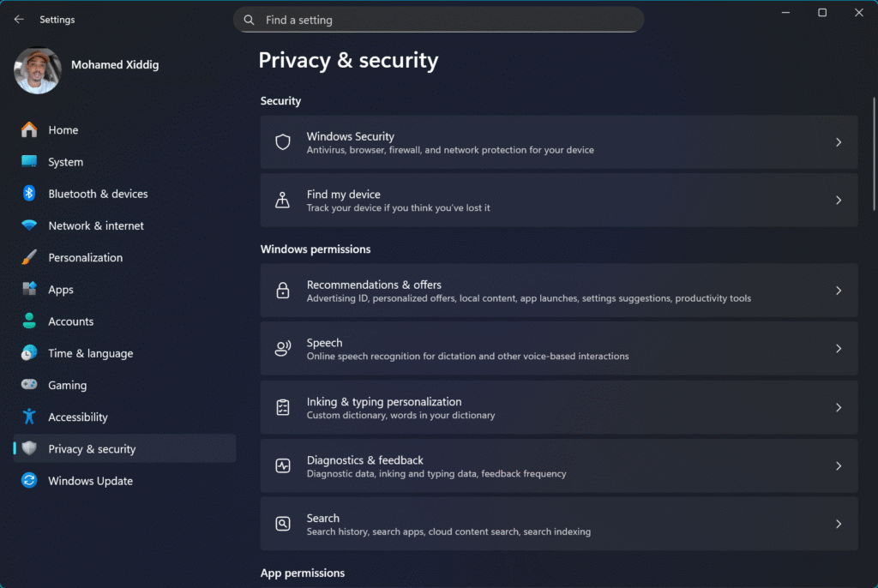Click the Recommendations & offers lock icon

283,291
